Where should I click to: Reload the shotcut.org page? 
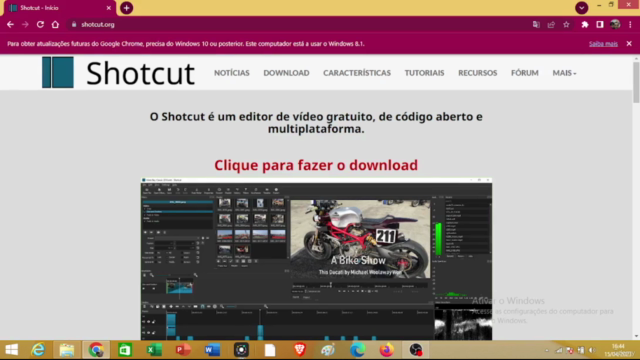click(40, 24)
